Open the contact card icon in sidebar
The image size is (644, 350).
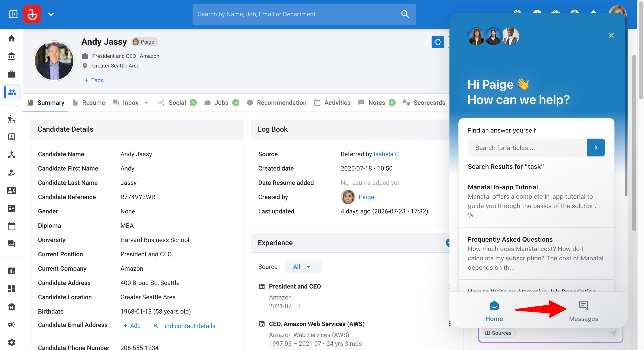11,137
